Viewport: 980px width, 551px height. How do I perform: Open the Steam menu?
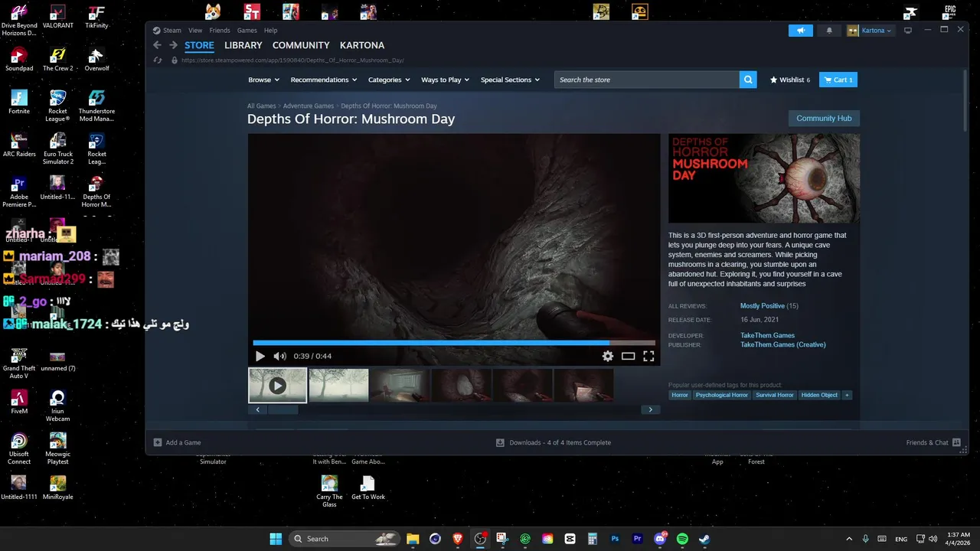pos(167,31)
